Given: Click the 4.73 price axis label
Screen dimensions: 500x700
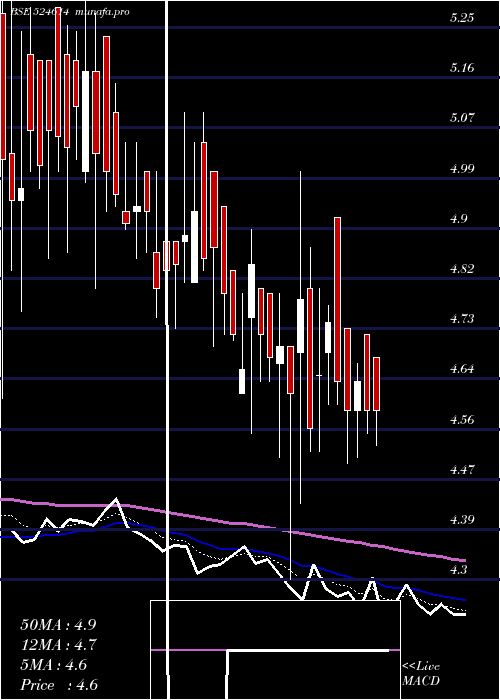Looking at the screenshot, I should coord(462,319).
